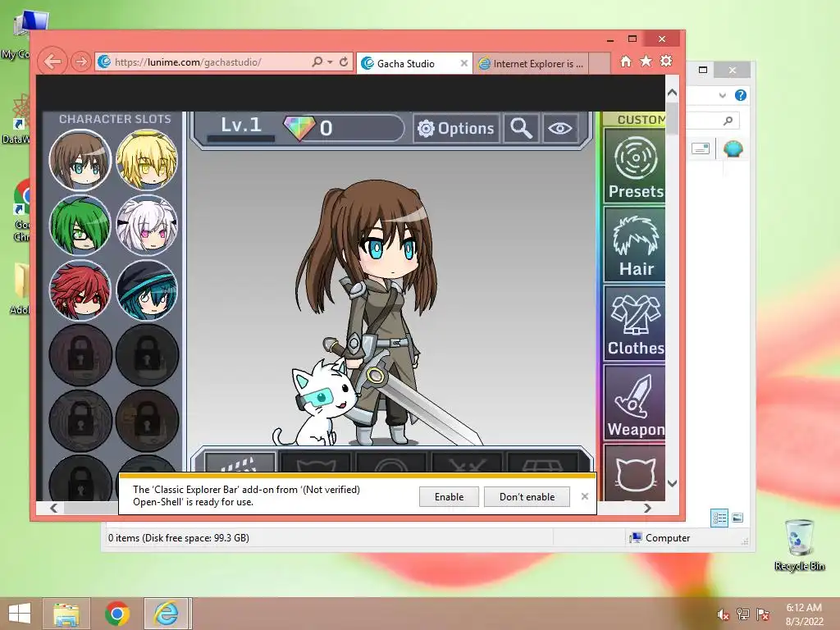Select the Recycle Bin desktop icon
Screen dimensions: 840x630
799,546
